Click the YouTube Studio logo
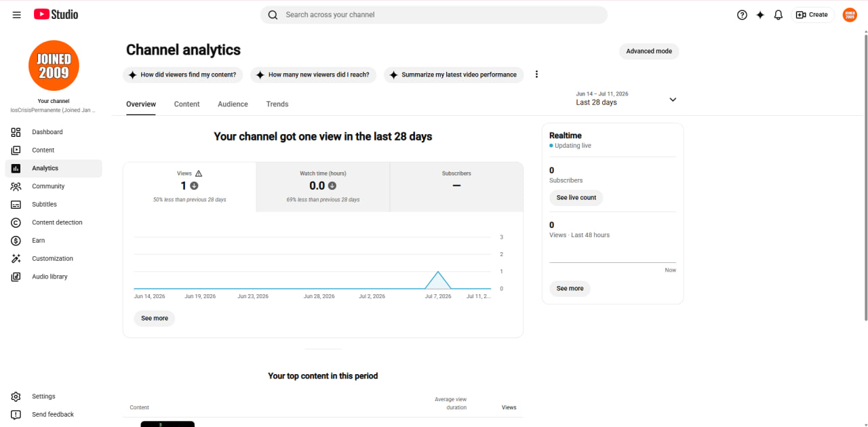The height and width of the screenshot is (427, 868). [x=56, y=14]
